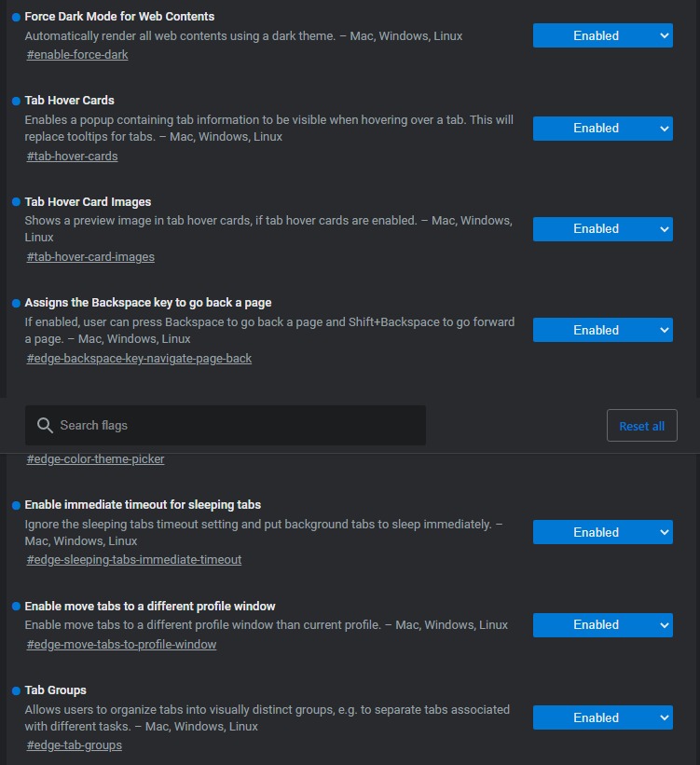Click blue dot beside move tabs flag
Viewport: 700px width, 765px height.
[16, 606]
